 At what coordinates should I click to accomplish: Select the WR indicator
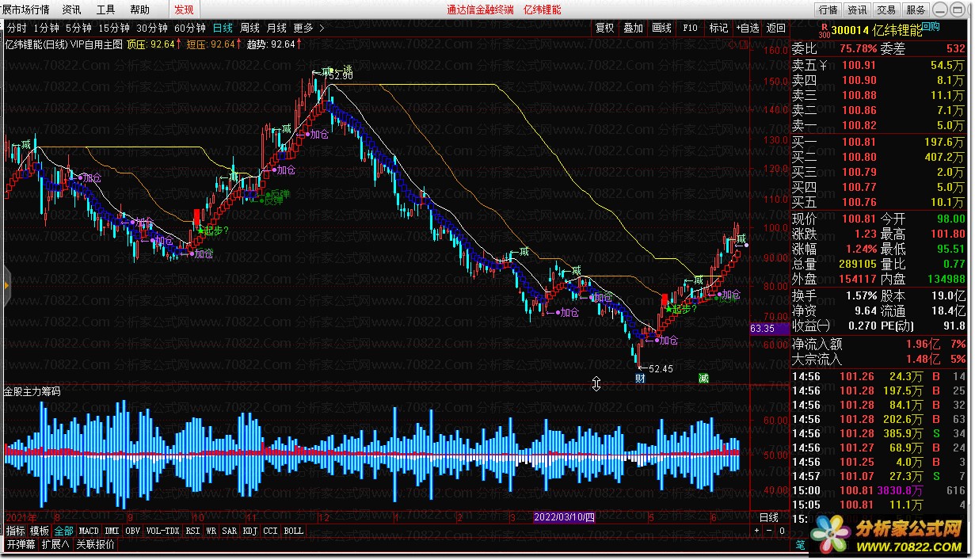coord(211,531)
